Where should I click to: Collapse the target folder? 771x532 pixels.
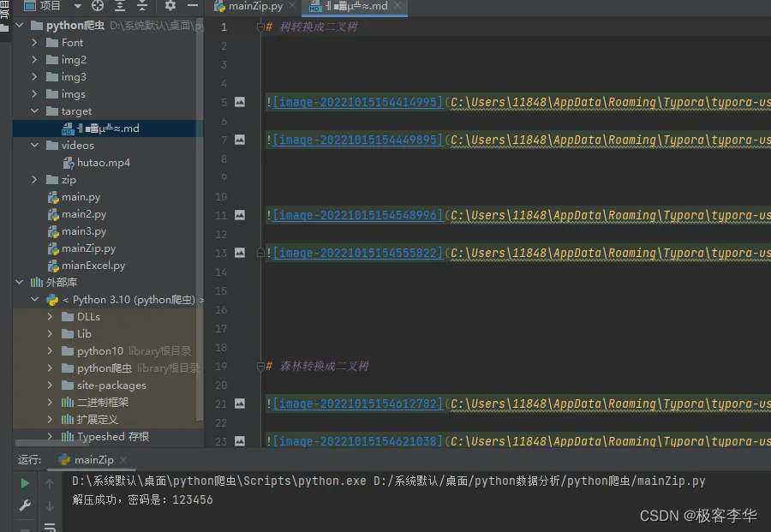click(x=34, y=111)
